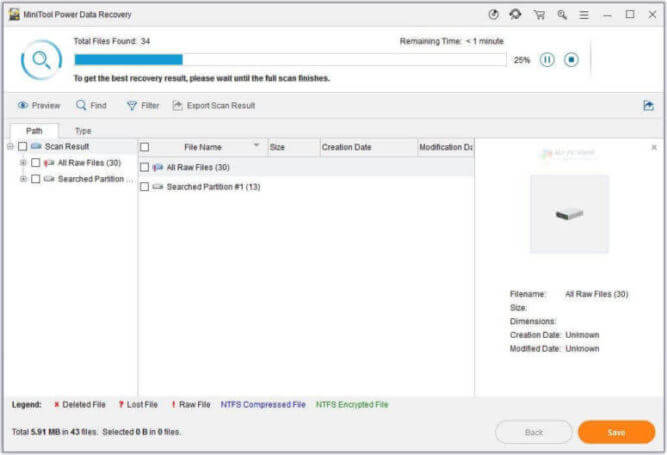Stop the scan with the stop icon
Viewport: 667px width, 455px height.
pyautogui.click(x=571, y=60)
